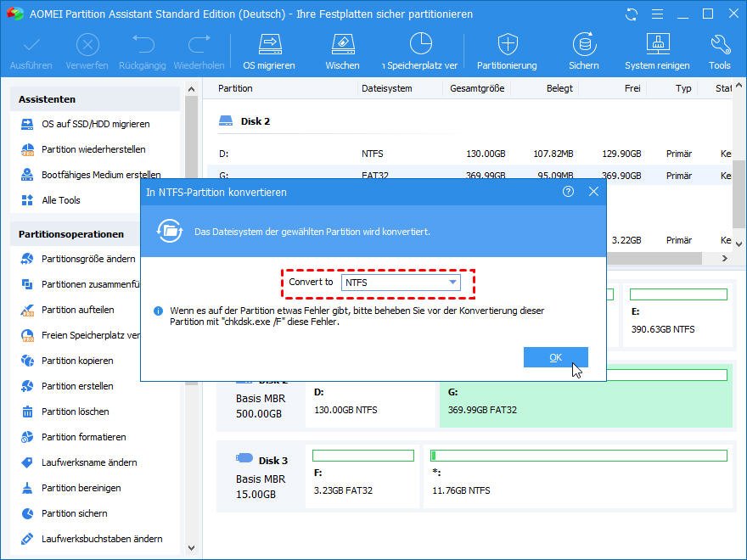This screenshot has width=747, height=560.
Task: Select Partition erstellen
Action: [67, 386]
